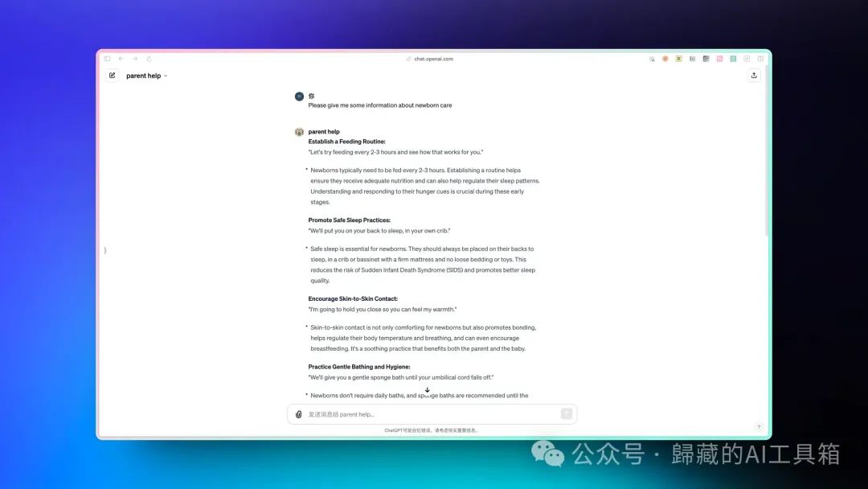
Task: Click the yellow R browser extension icon
Action: click(679, 59)
